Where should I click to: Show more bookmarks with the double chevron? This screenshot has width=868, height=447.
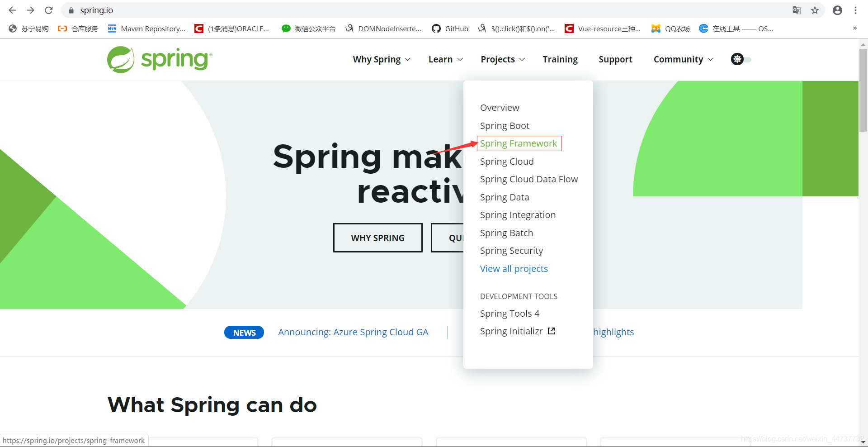point(855,28)
